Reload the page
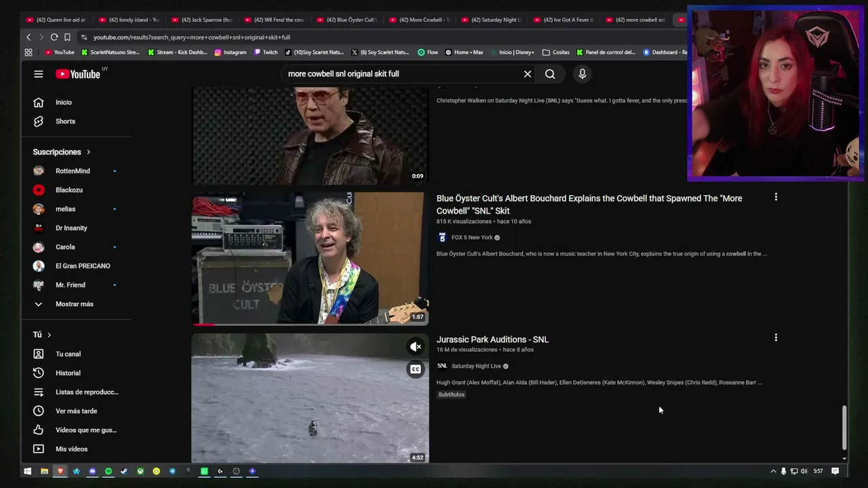Viewport: 868px width, 488px height. pyautogui.click(x=54, y=37)
